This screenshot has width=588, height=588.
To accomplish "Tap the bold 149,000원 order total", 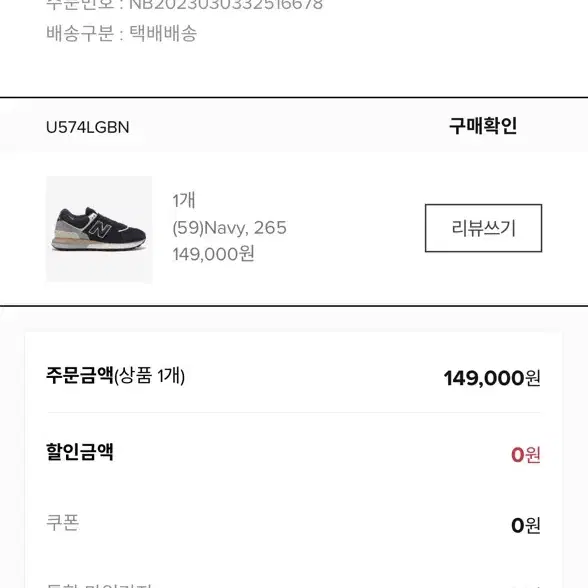I will point(492,378).
